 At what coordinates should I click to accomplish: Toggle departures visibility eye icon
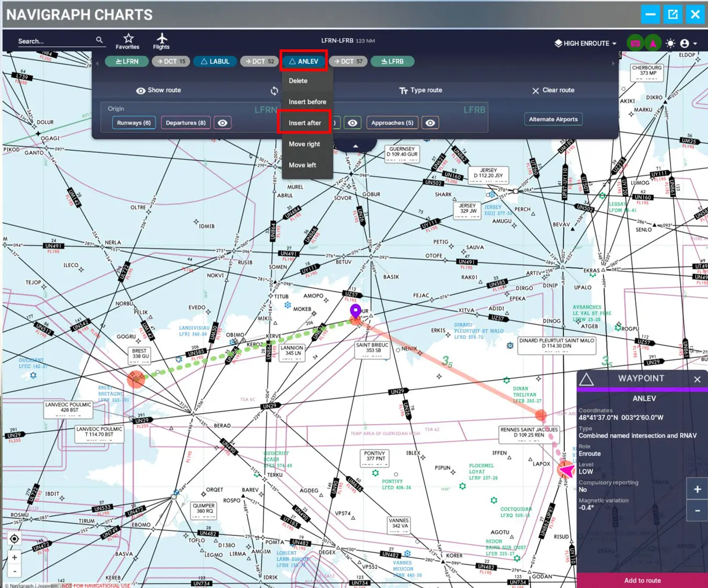tap(223, 123)
